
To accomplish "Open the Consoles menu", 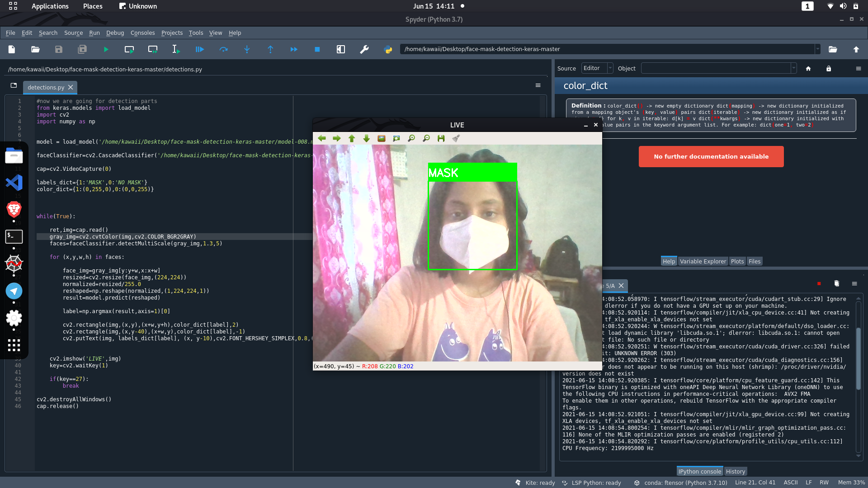I will pos(142,33).
